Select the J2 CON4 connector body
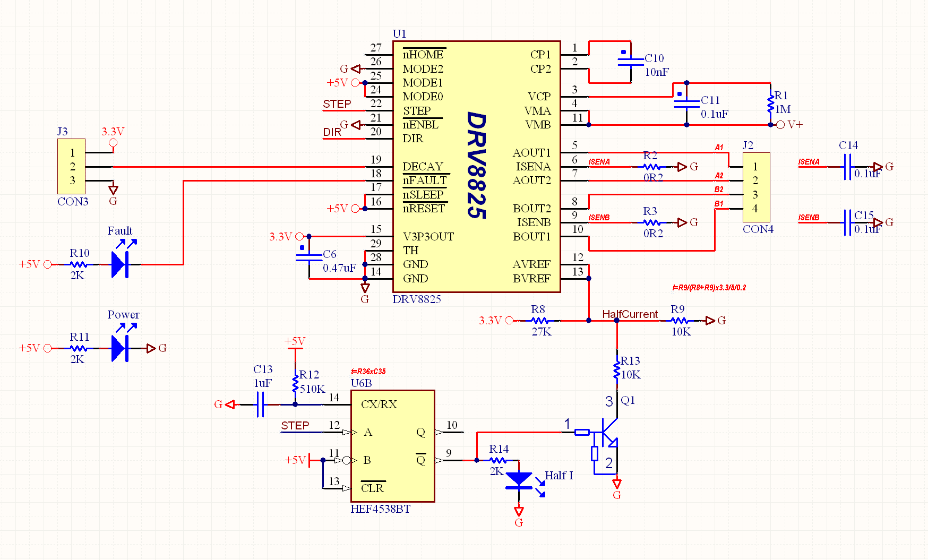 (x=756, y=187)
